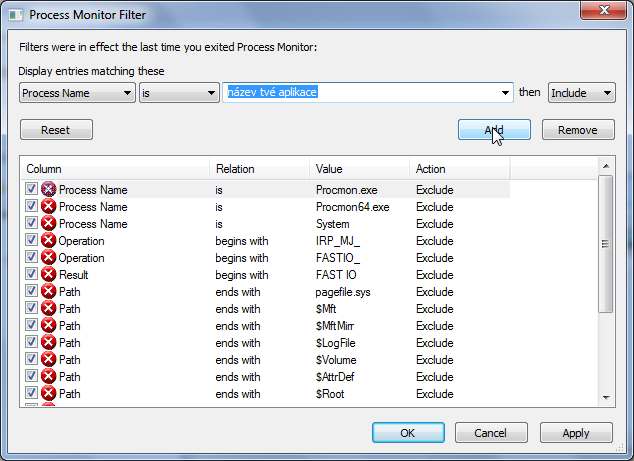The width and height of the screenshot is (634, 461).
Task: Click the exclude icon for the pagefile.sys row
Action: [48, 291]
